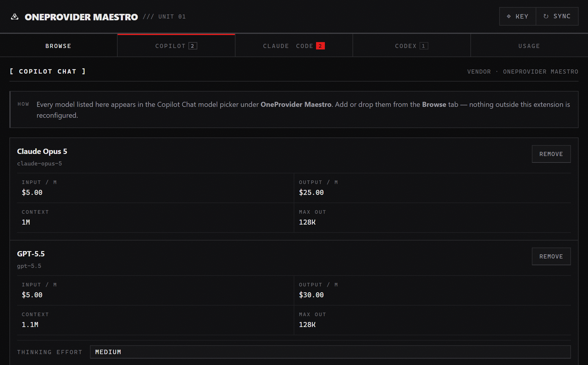Click bold 'OneProvider Maestro' in info text
The height and width of the screenshot is (365, 588).
coord(296,104)
